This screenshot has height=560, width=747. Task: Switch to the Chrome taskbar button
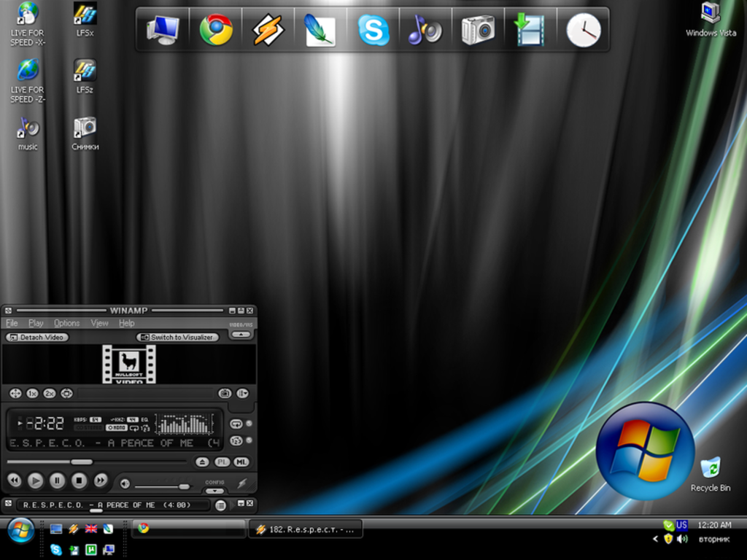(x=189, y=529)
